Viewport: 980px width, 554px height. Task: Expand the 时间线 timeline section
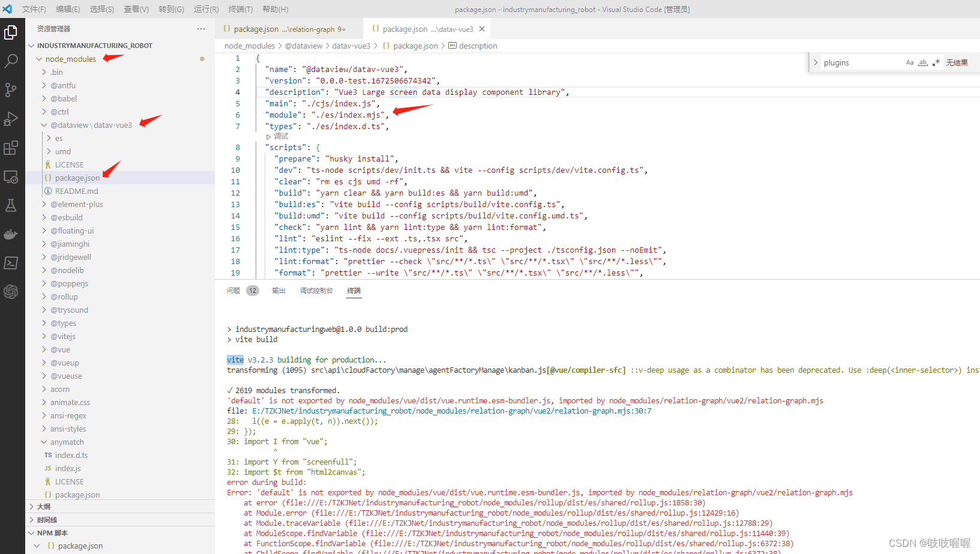pos(47,520)
